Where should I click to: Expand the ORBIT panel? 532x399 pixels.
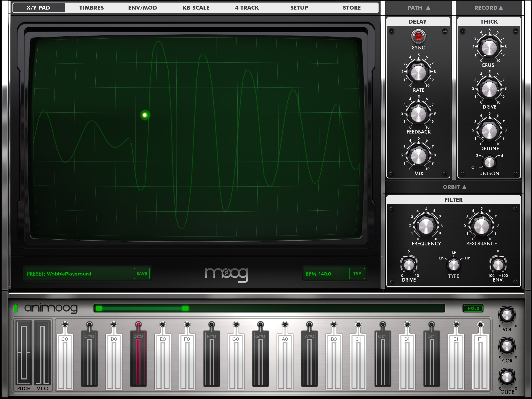coord(454,187)
